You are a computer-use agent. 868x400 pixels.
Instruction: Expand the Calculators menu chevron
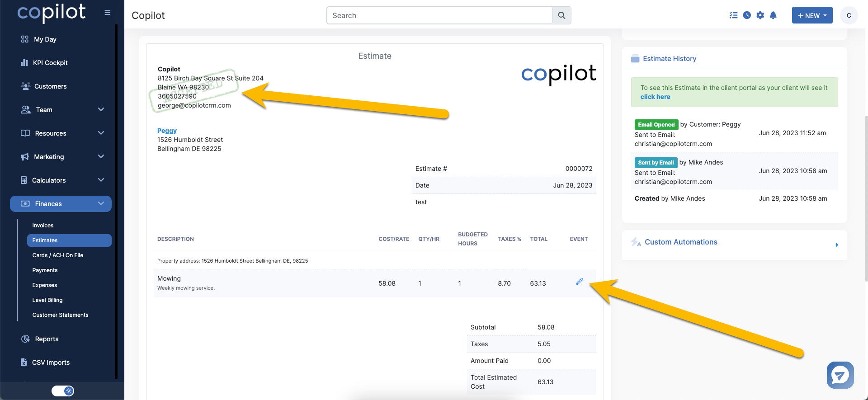pos(101,180)
